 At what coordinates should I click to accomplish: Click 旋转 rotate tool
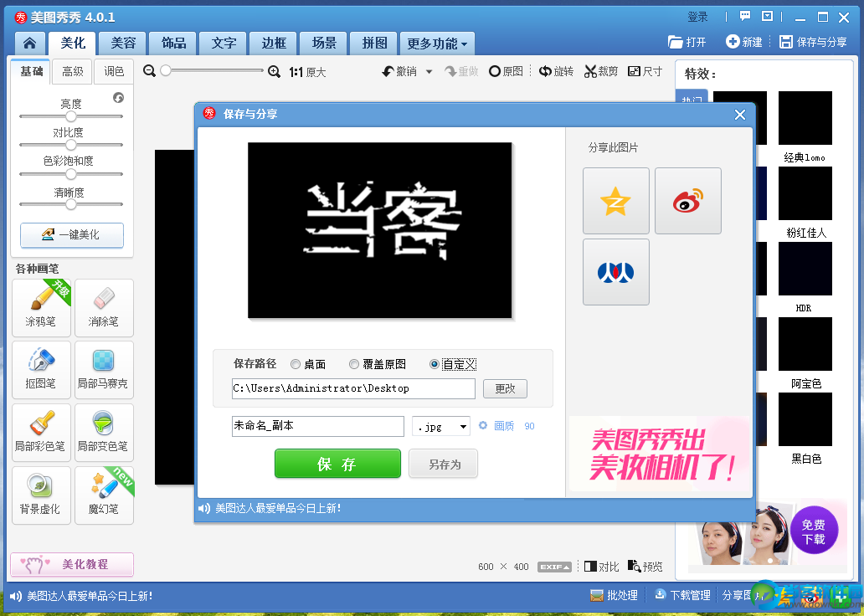point(556,72)
